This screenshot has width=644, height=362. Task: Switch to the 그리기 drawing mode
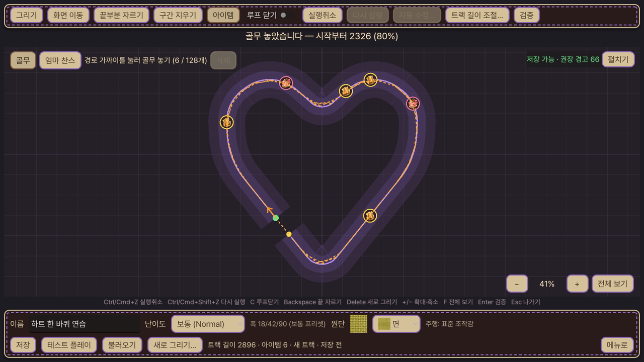[x=27, y=15]
